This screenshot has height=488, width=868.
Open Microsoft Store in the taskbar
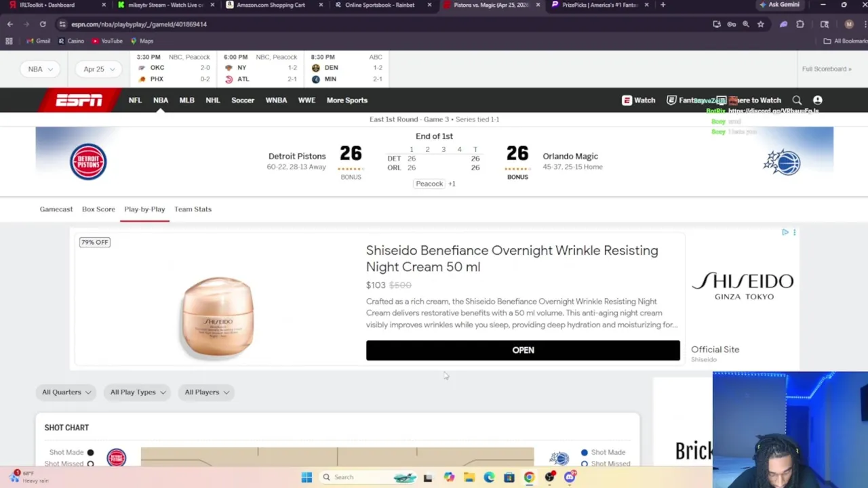click(x=509, y=477)
